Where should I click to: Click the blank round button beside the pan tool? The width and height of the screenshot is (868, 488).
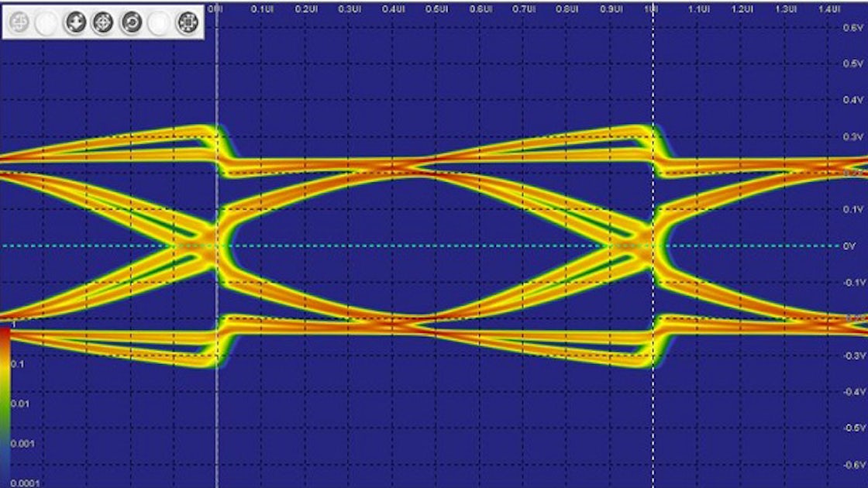click(x=46, y=21)
